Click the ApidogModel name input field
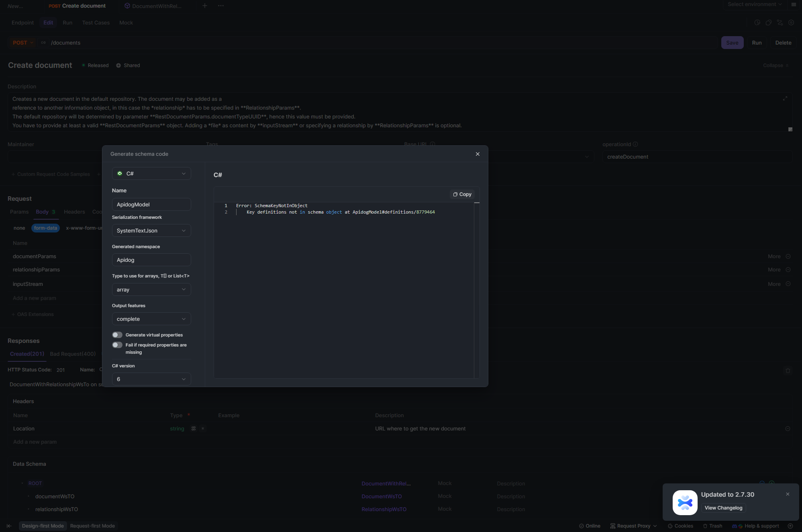The width and height of the screenshot is (802, 532). point(151,204)
